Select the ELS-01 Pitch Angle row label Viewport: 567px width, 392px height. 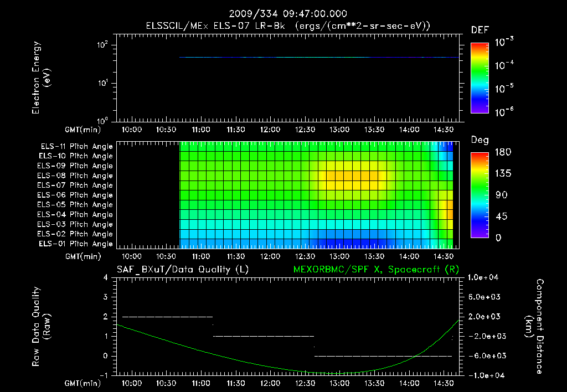pyautogui.click(x=76, y=244)
